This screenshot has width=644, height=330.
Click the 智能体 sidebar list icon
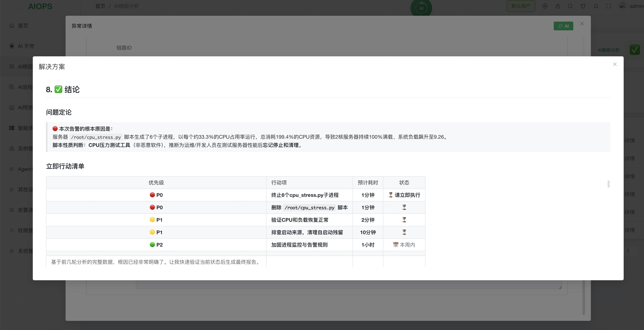pyautogui.click(x=12, y=128)
